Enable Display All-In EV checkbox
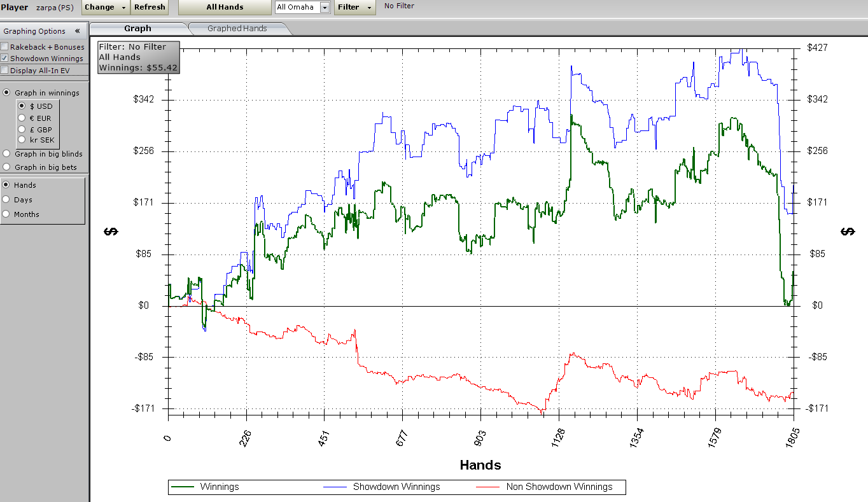This screenshot has width=868, height=502. pos(5,70)
